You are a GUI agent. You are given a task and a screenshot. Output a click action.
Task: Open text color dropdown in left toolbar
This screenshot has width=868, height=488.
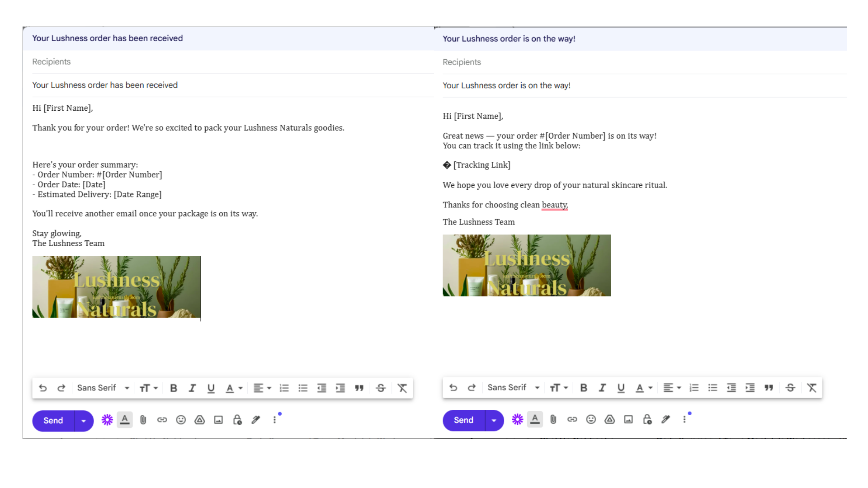click(x=234, y=388)
